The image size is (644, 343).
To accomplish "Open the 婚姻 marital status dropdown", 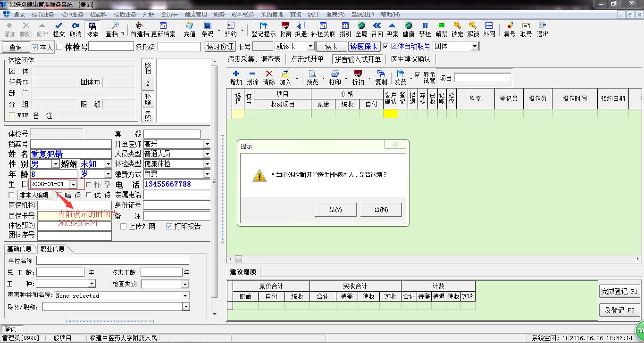I will point(108,164).
